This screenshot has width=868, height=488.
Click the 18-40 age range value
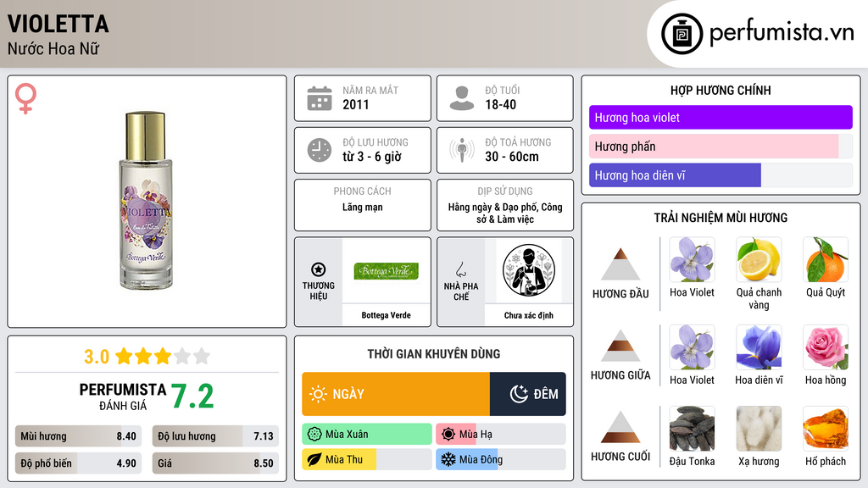500,104
